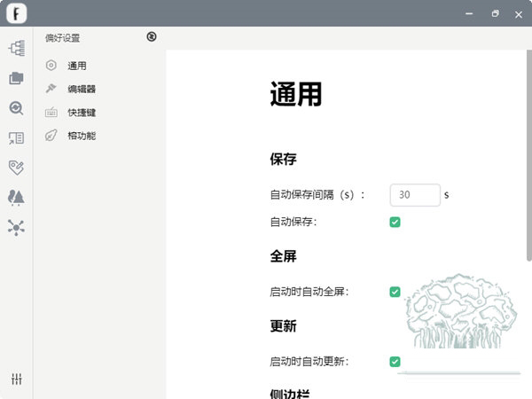Image resolution: width=532 pixels, height=399 pixels.
Task: Open the network graph sidebar icon
Action: click(x=16, y=227)
